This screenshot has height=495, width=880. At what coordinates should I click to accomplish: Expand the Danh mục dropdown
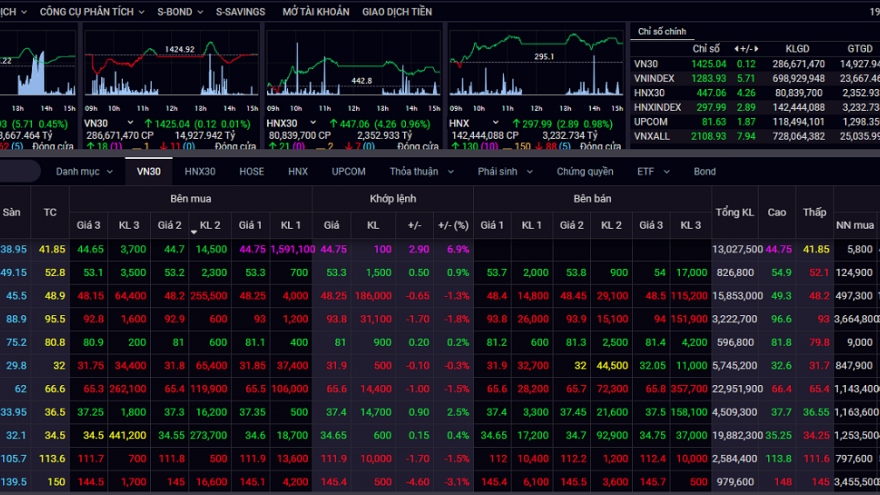click(x=84, y=172)
